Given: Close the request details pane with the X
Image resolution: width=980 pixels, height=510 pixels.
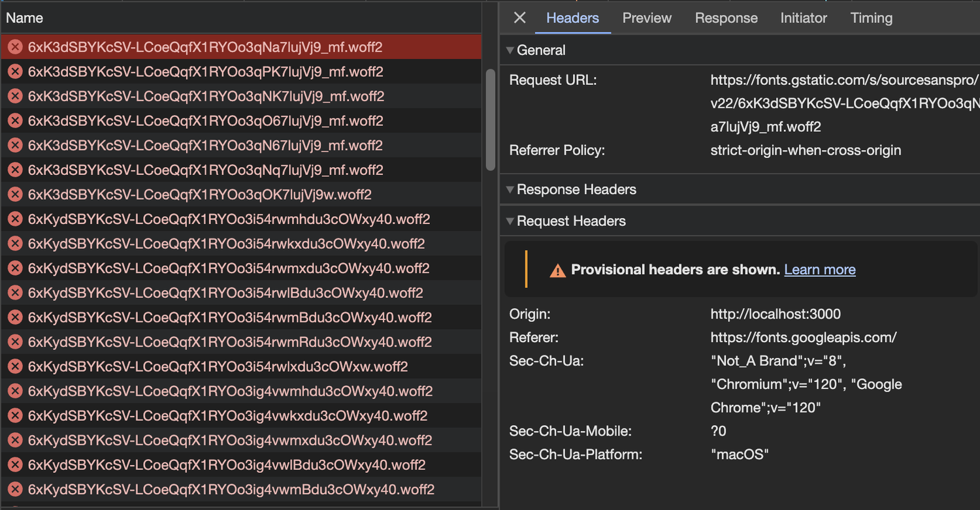Looking at the screenshot, I should coord(519,18).
